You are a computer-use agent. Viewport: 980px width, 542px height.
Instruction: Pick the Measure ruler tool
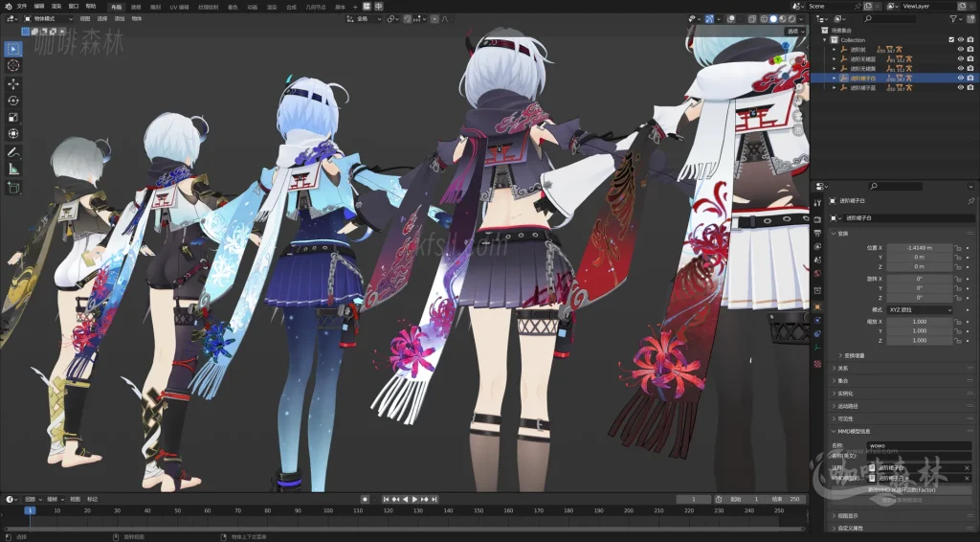pyautogui.click(x=13, y=169)
